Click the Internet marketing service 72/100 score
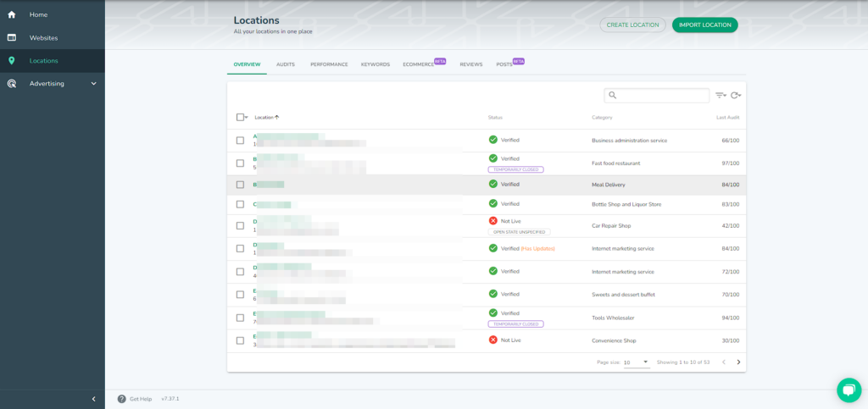The width and height of the screenshot is (868, 409). pos(730,272)
